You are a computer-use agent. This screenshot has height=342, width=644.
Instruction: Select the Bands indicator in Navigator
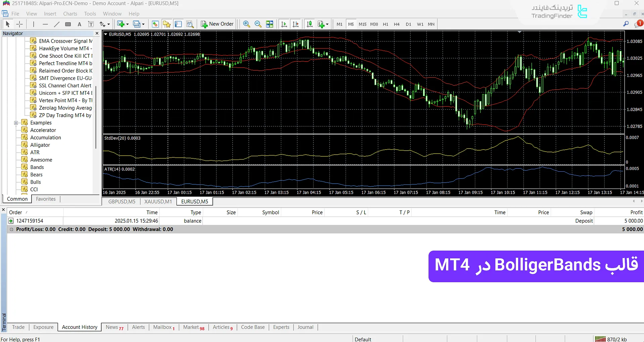37,167
